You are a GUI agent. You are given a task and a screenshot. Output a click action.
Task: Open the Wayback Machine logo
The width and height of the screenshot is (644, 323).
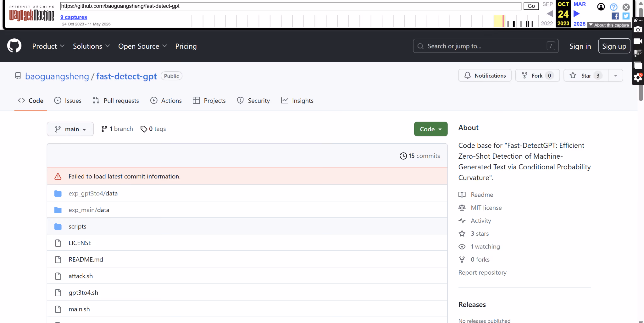[31, 13]
